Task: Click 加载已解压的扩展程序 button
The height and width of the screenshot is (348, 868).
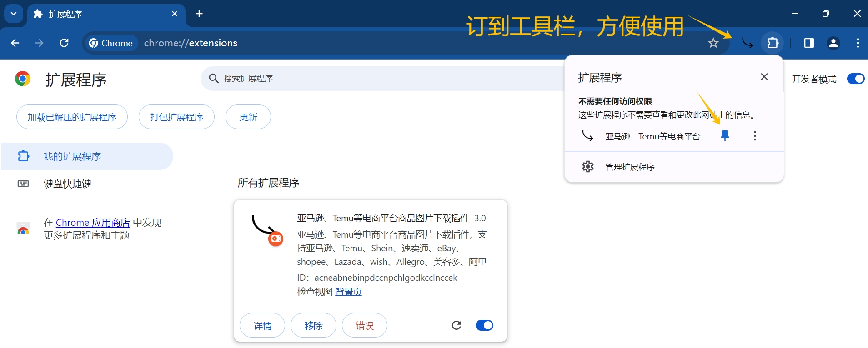Action: tap(72, 117)
